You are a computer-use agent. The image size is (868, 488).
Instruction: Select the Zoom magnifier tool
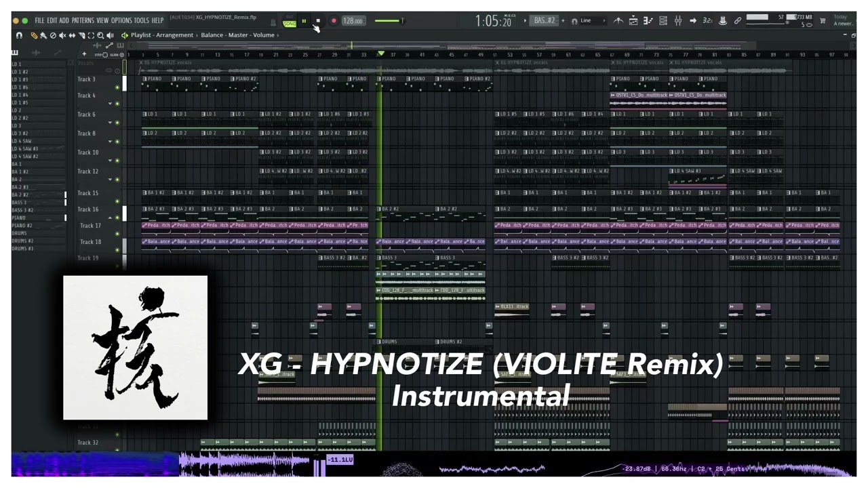[x=100, y=35]
